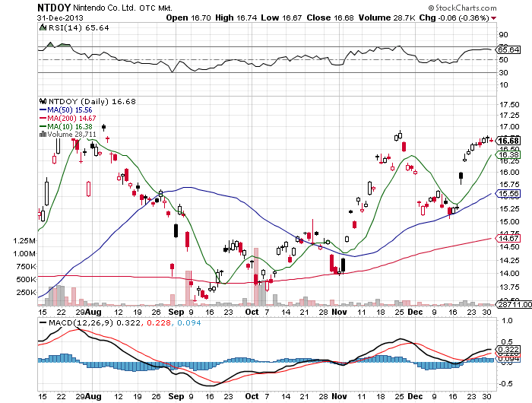Click the bold 16.68 last-price tag

508,141
